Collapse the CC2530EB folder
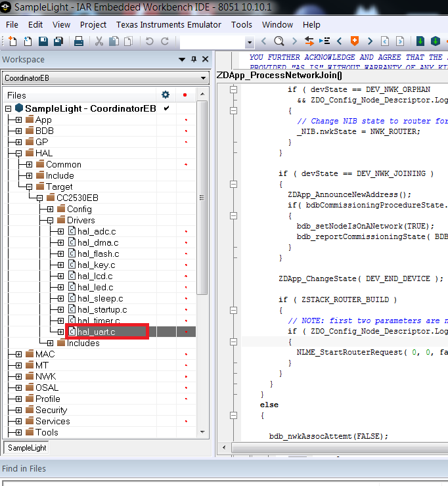 pyautogui.click(x=39, y=198)
